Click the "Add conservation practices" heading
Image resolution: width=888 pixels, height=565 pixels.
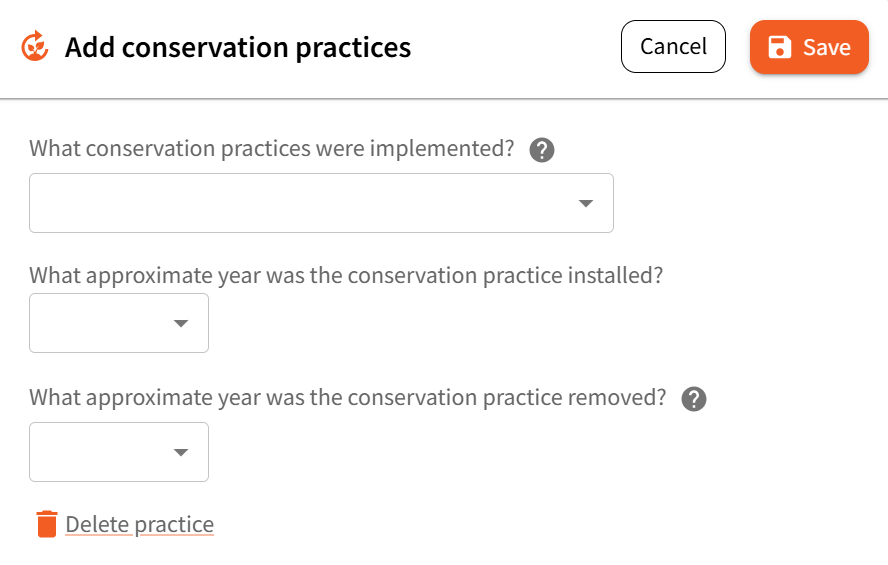[238, 47]
